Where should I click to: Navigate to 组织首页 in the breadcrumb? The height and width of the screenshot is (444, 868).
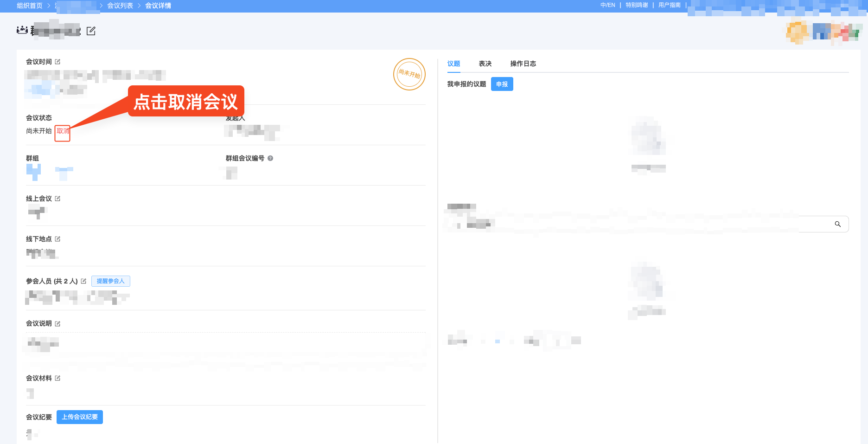[x=29, y=6]
